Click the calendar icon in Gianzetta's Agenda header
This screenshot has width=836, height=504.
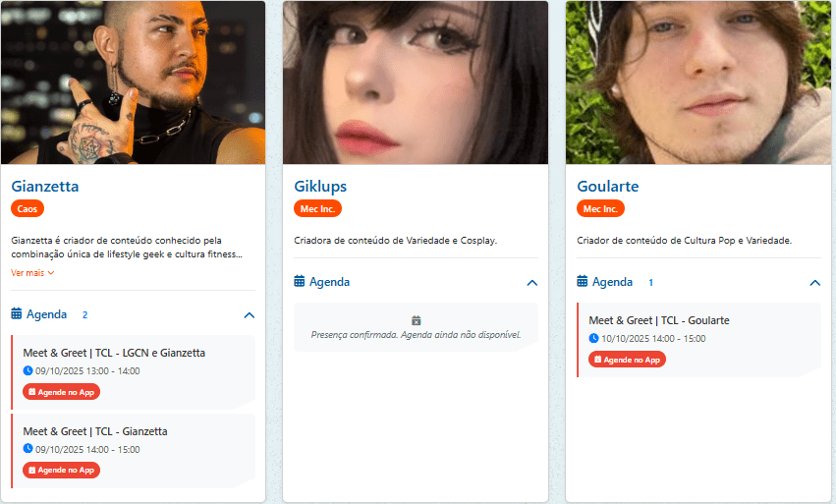coord(17,314)
